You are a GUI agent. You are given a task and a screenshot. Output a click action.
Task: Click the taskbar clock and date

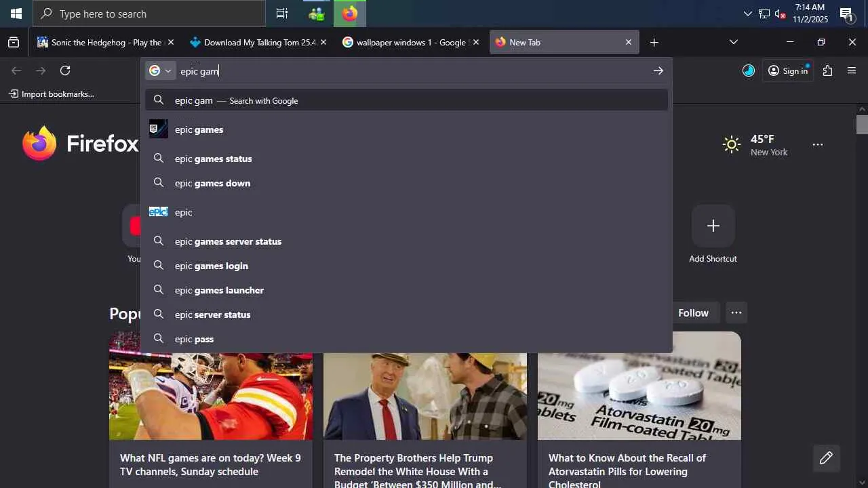coord(810,14)
